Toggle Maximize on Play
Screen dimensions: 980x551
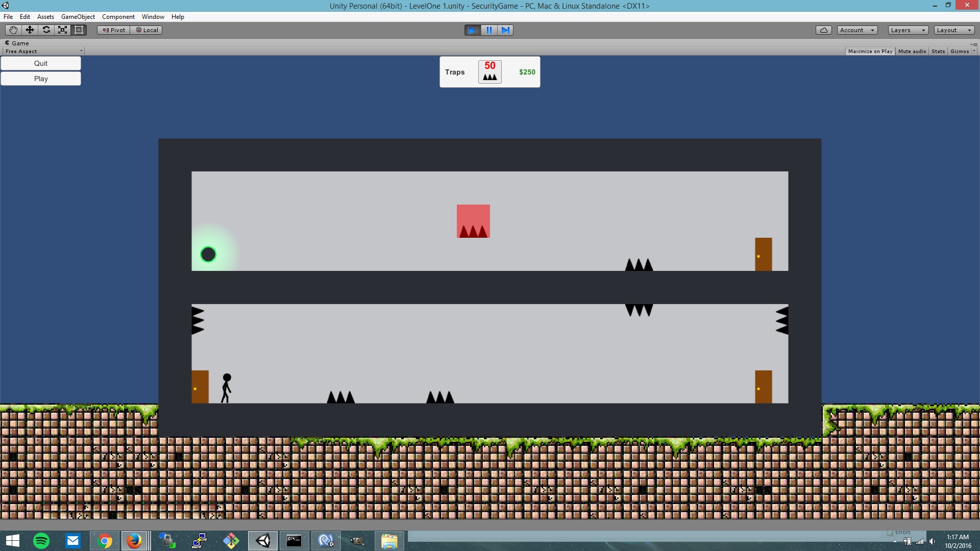870,52
